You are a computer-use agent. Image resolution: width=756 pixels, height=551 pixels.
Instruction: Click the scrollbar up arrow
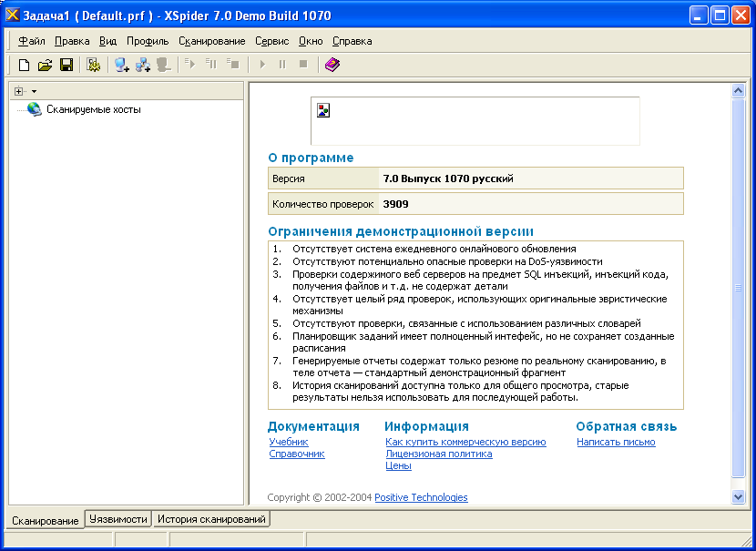[x=738, y=90]
